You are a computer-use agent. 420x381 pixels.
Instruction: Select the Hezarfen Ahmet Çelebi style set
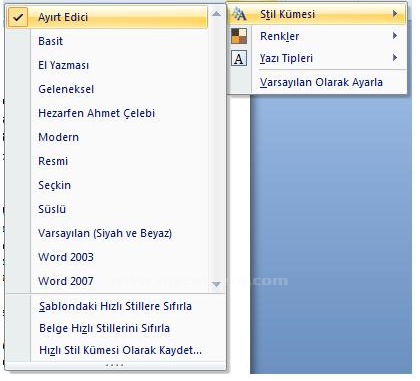coord(107,113)
